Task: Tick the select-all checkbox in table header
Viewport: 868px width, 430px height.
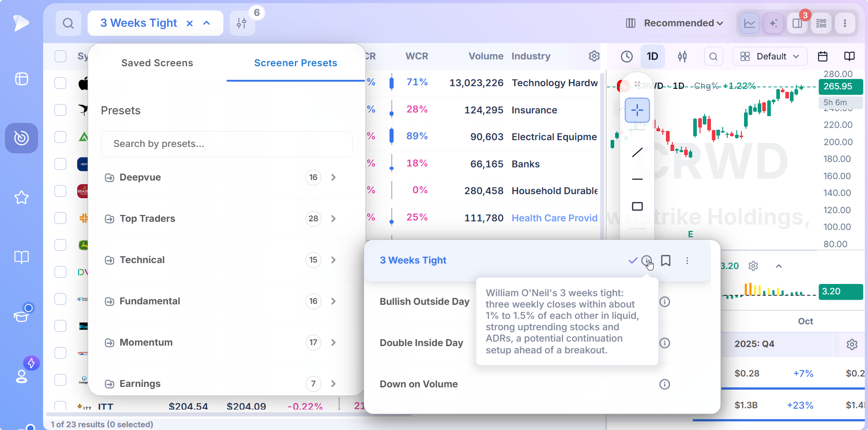Action: (60, 56)
